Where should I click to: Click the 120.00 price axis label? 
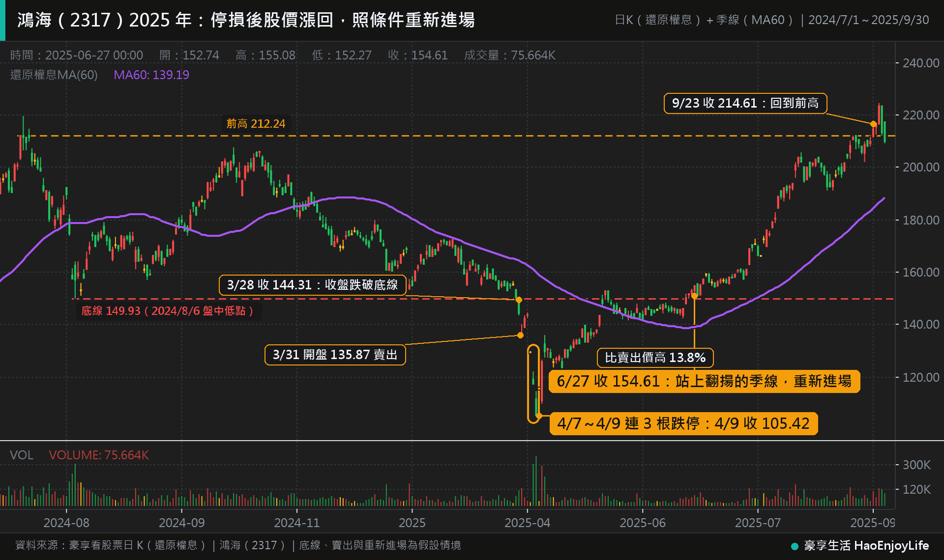click(x=921, y=377)
